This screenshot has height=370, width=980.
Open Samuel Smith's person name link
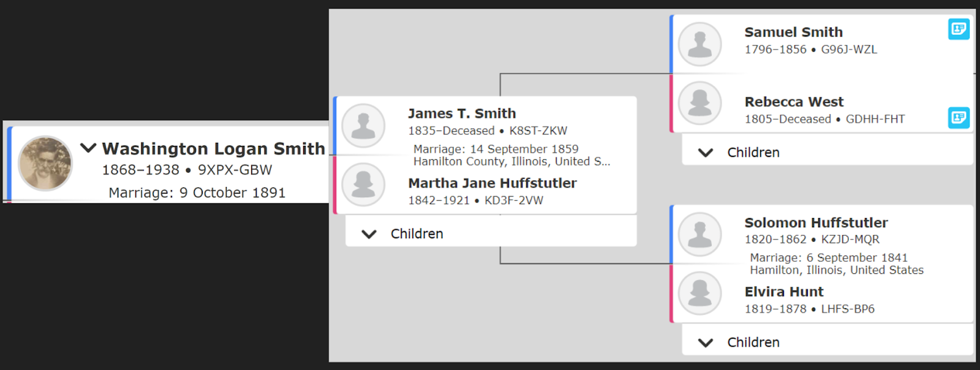coord(793,32)
